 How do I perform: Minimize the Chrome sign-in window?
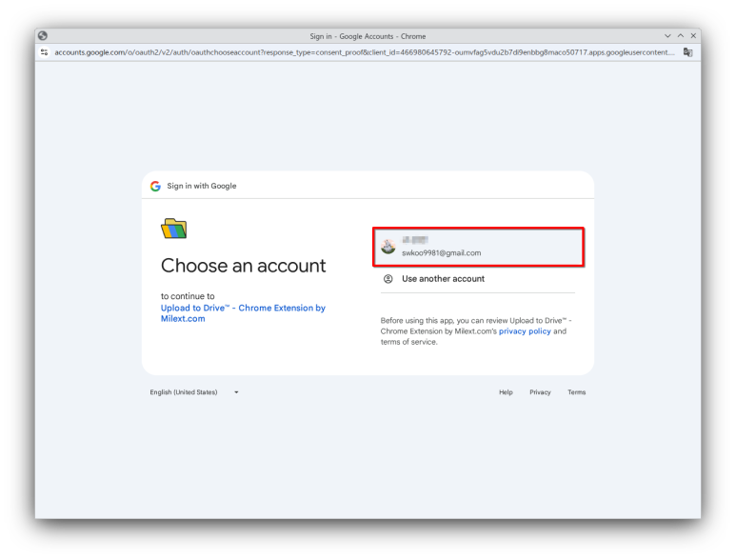pos(667,35)
